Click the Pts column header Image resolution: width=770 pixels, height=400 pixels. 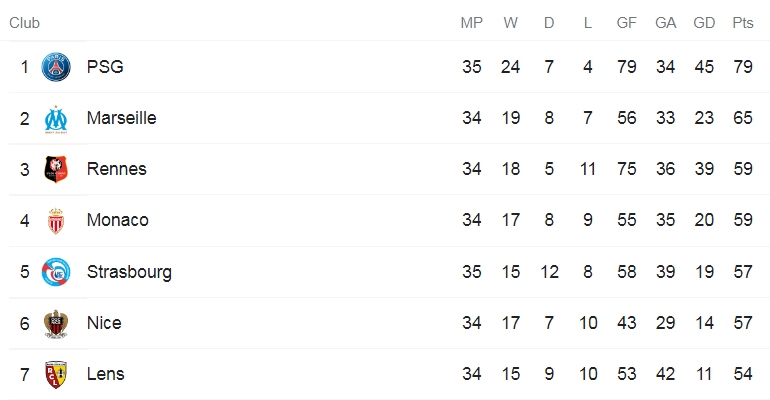pyautogui.click(x=743, y=23)
